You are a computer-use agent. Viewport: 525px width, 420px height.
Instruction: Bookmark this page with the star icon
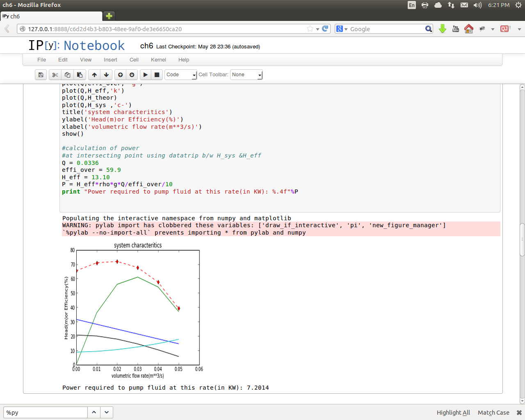310,29
